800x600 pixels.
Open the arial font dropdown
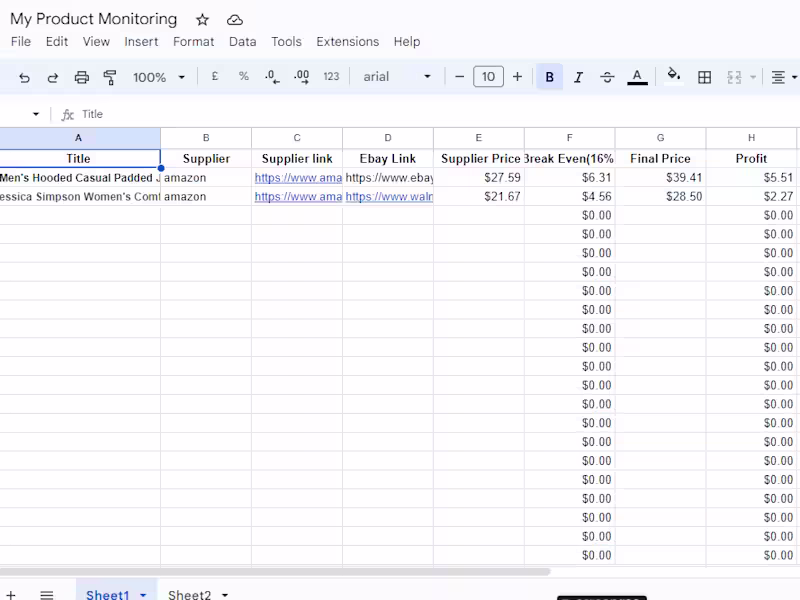[x=397, y=77]
